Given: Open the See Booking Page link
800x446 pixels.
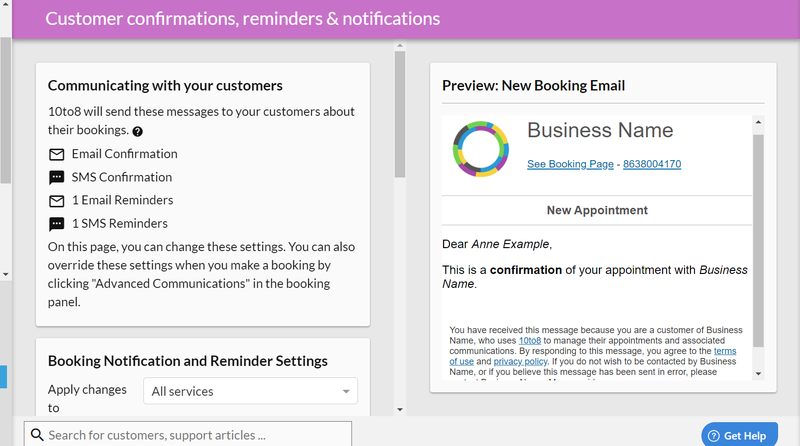Looking at the screenshot, I should click(570, 164).
